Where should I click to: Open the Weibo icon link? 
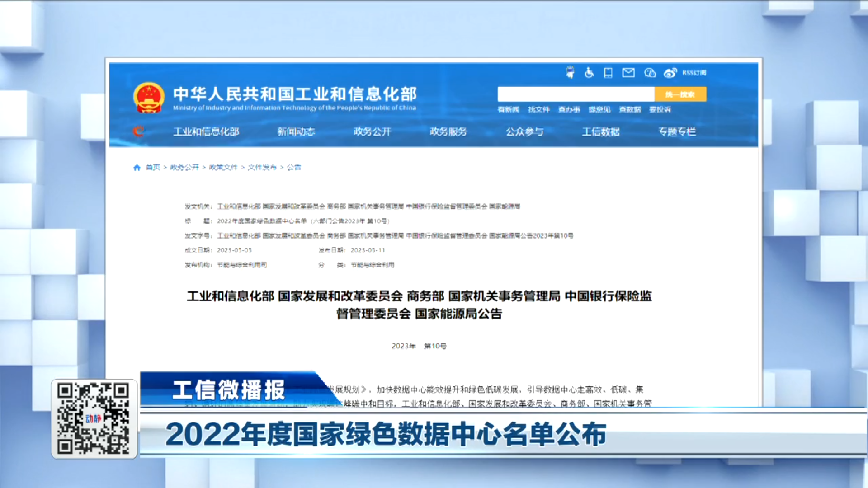pos(670,73)
